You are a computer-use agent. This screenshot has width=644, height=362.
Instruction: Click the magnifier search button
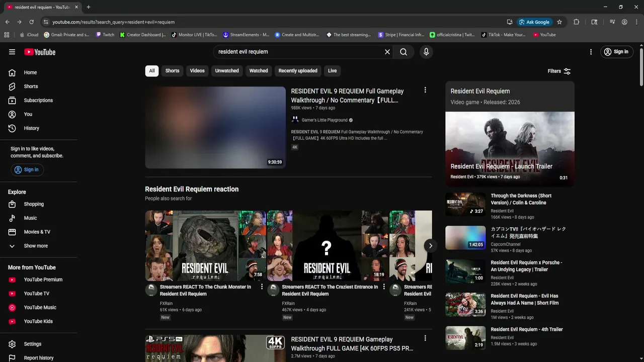tap(404, 52)
